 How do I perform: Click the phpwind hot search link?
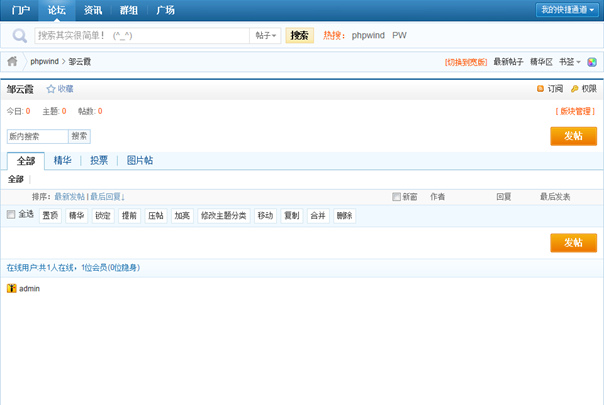(x=368, y=35)
